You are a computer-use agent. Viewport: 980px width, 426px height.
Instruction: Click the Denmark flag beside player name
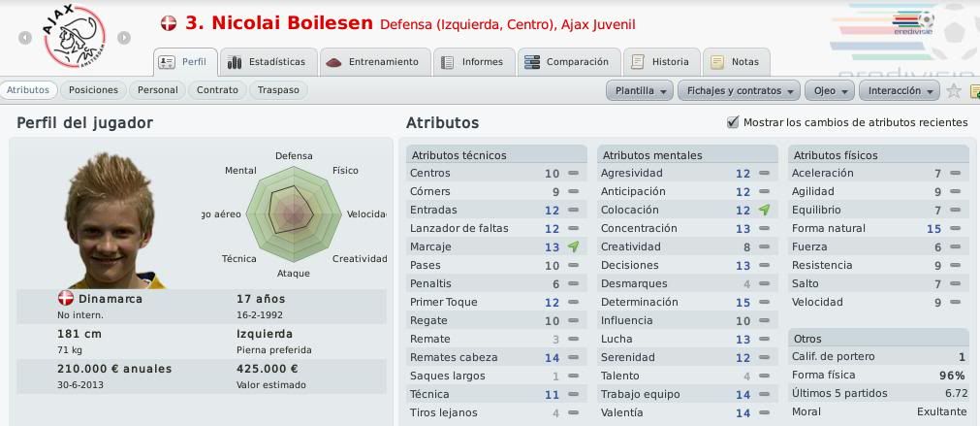[168, 23]
